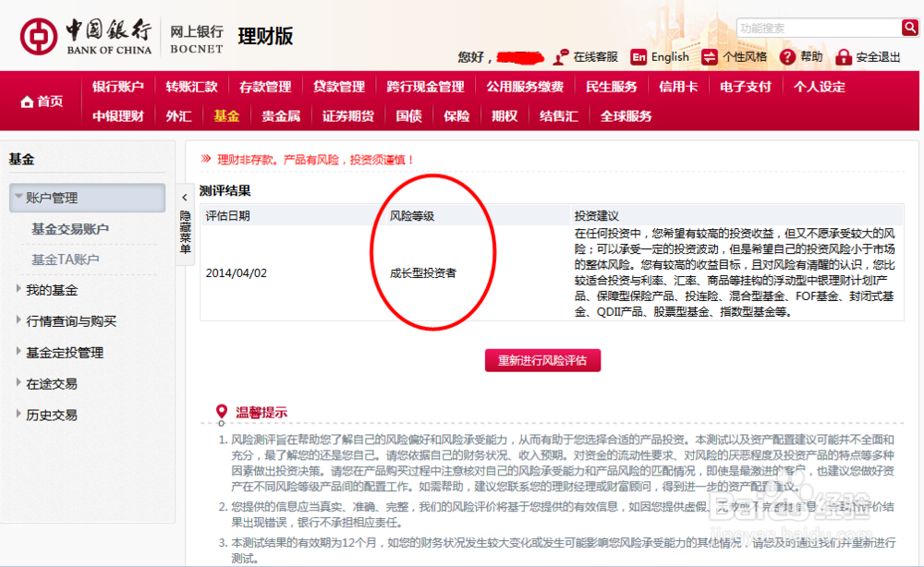Open the 国债 menu
Screen dimensions: 924x567
click(x=408, y=116)
